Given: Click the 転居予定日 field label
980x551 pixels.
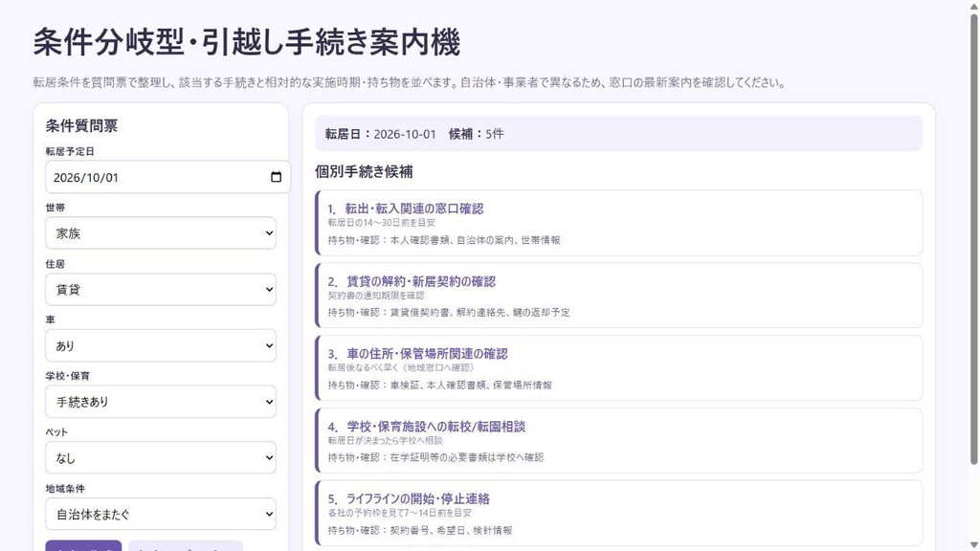Looking at the screenshot, I should [70, 151].
